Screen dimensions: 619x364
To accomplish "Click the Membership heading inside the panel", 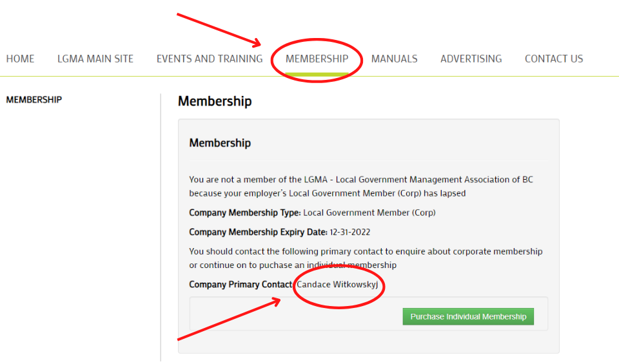I will pyautogui.click(x=220, y=143).
